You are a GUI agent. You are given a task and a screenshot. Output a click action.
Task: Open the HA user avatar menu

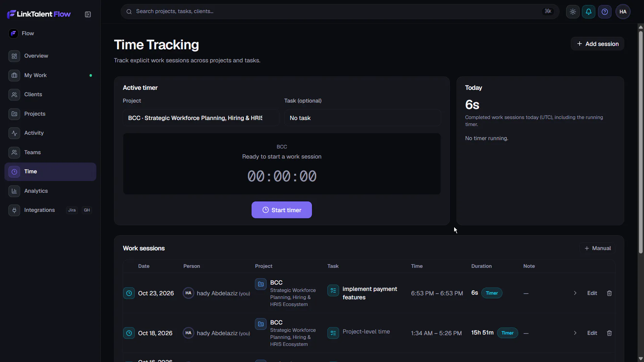tap(623, 12)
